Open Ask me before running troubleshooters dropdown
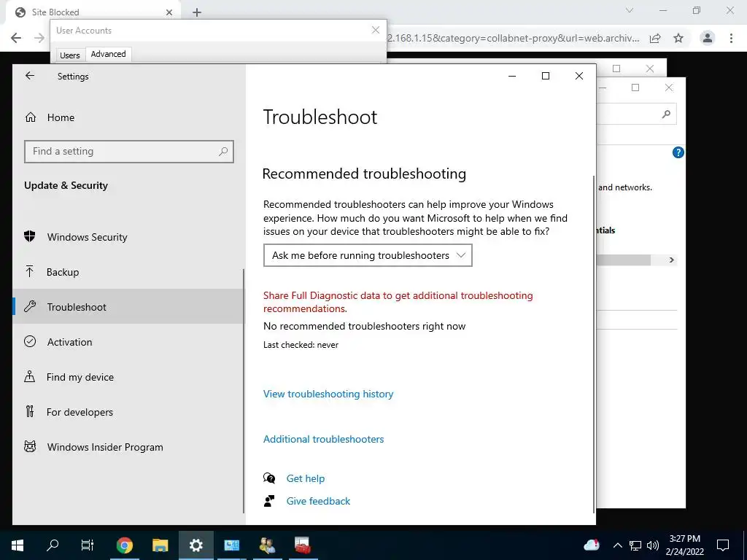The image size is (747, 560). [x=368, y=255]
